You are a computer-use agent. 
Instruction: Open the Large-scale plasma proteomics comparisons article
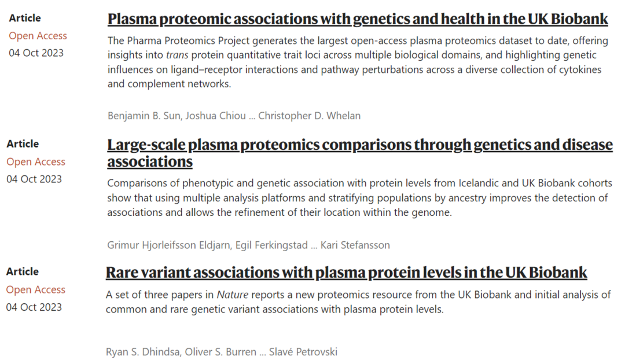pyautogui.click(x=359, y=145)
